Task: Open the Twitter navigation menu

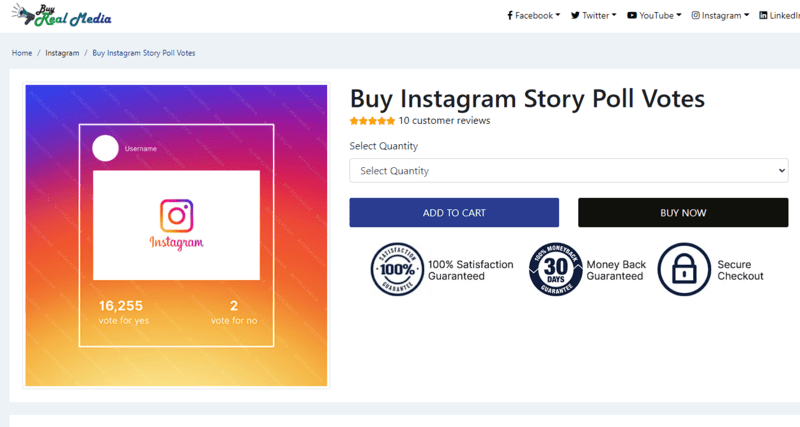Action: pyautogui.click(x=593, y=15)
